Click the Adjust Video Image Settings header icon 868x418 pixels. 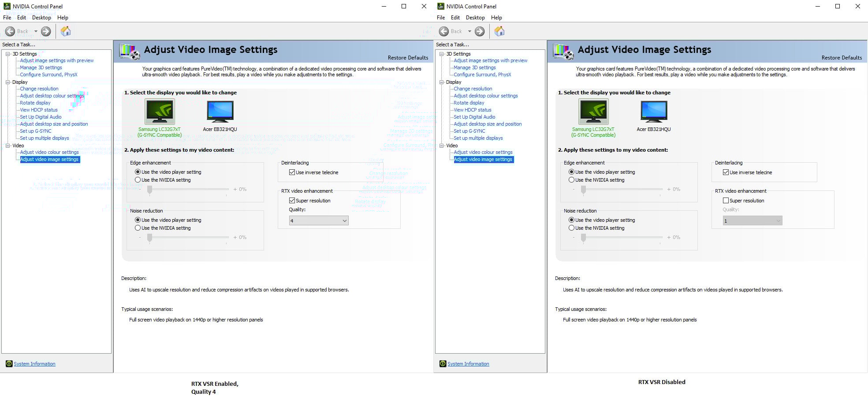[130, 51]
